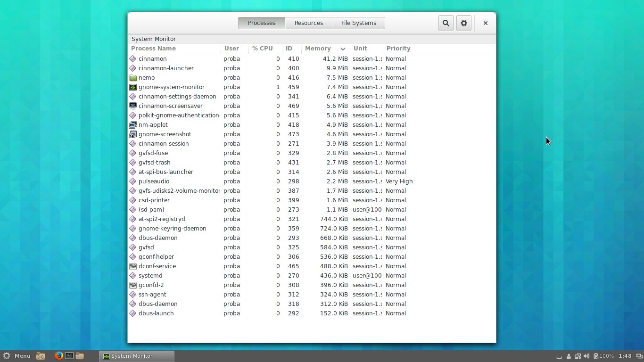Image resolution: width=644 pixels, height=362 pixels.
Task: Click the battery indicator icon
Action: 596,356
